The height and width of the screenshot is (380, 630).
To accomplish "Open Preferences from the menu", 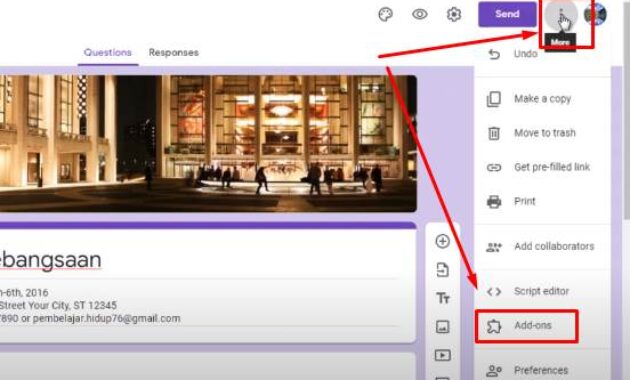I will (x=542, y=370).
